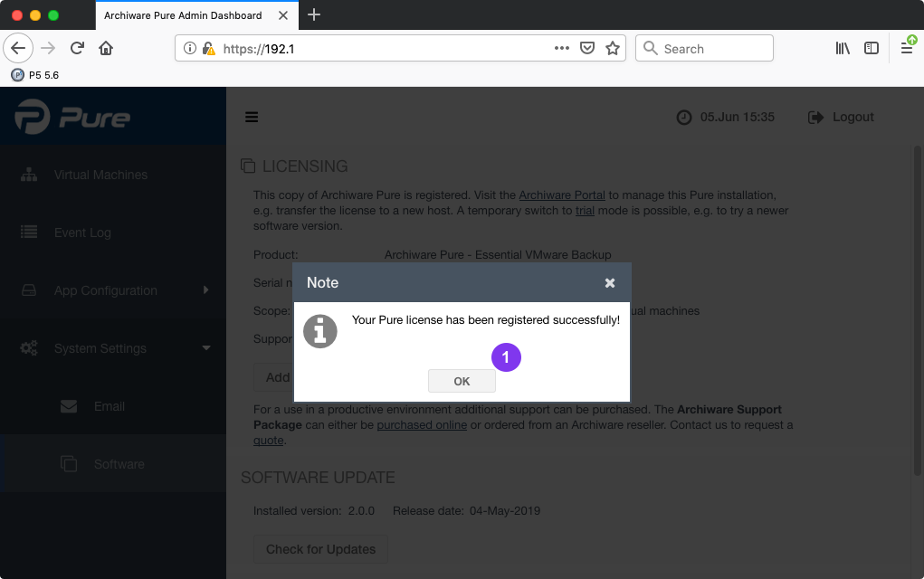Save page to Pocket icon

click(587, 49)
